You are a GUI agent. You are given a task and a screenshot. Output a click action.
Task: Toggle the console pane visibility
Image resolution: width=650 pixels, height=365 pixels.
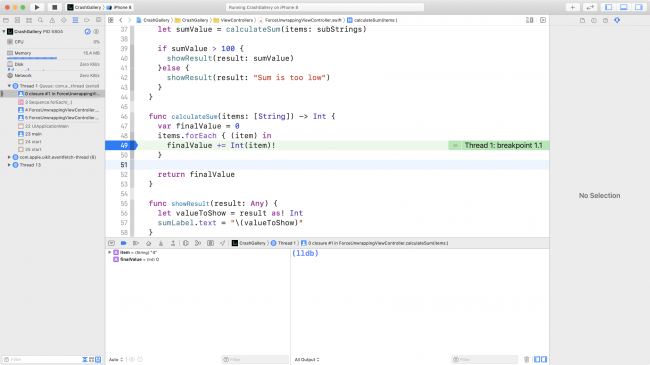544,359
